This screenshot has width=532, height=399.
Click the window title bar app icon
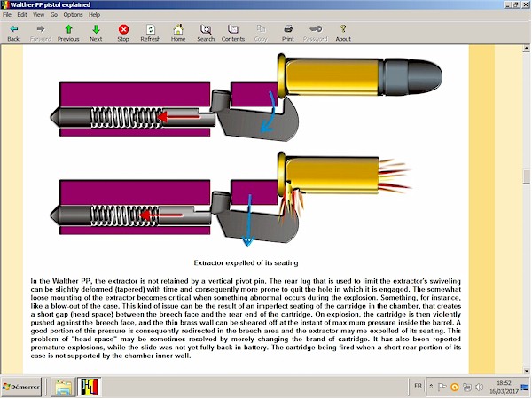point(4,4)
